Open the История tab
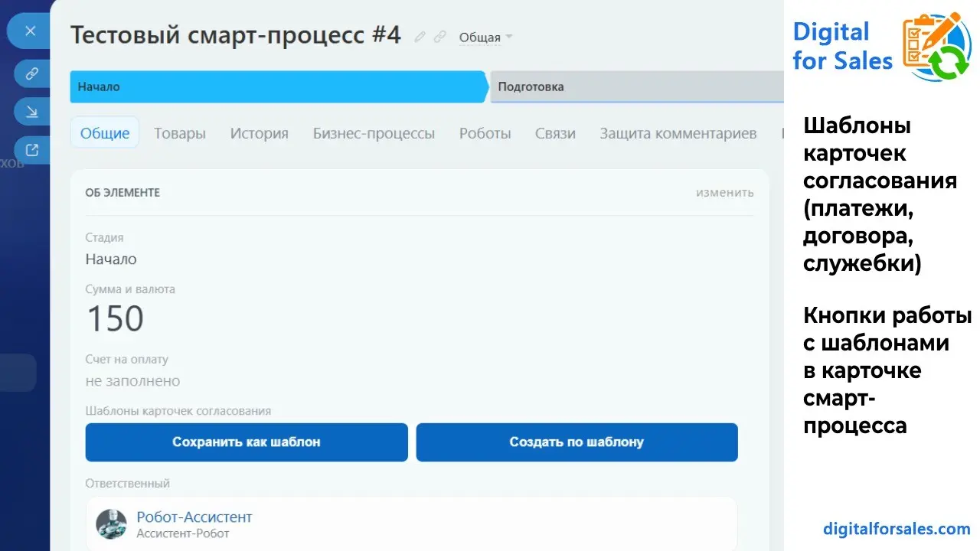The width and height of the screenshot is (980, 551). click(260, 133)
